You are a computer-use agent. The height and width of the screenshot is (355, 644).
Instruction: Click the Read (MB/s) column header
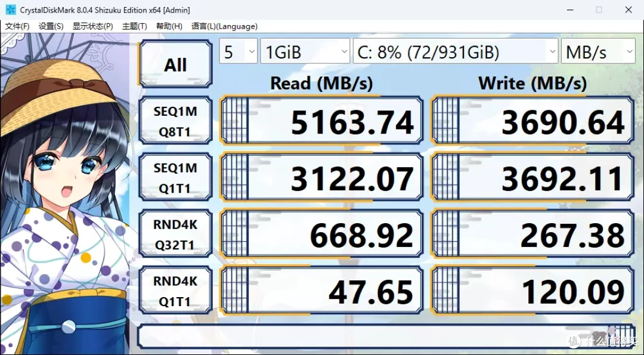tap(321, 84)
